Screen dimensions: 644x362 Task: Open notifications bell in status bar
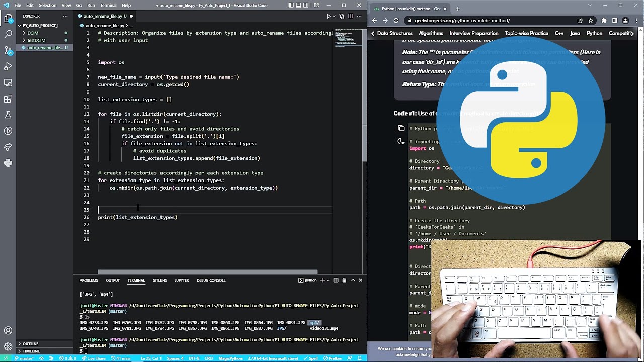click(x=359, y=358)
